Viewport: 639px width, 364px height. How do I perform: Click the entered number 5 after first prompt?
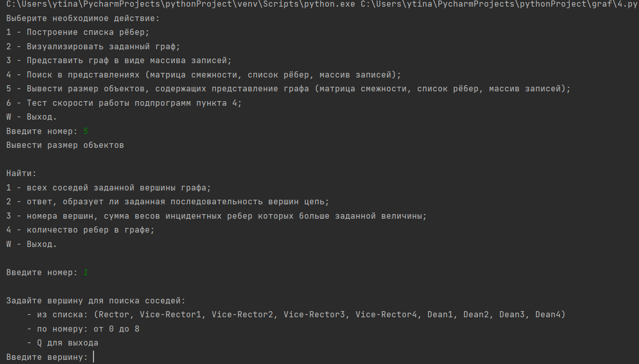pos(86,131)
